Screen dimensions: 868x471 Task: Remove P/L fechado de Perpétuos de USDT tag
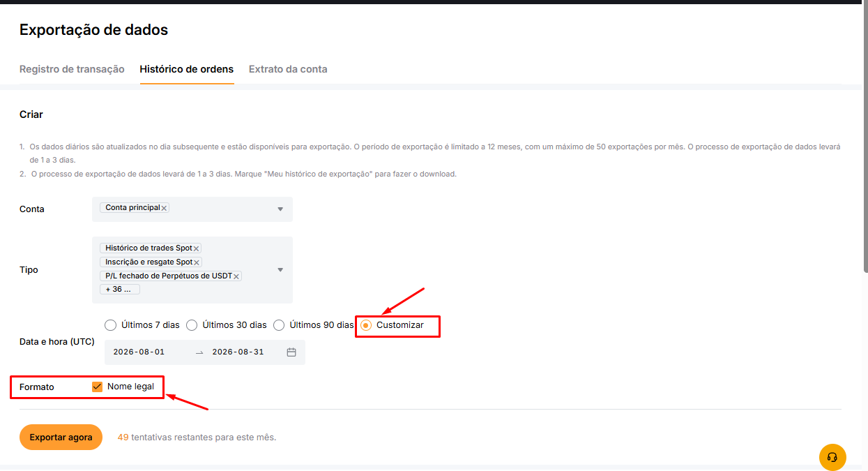(236, 276)
